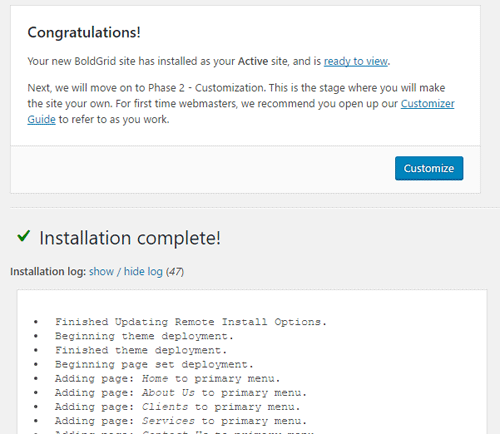Open the 'Customizer' guide link text

(427, 104)
